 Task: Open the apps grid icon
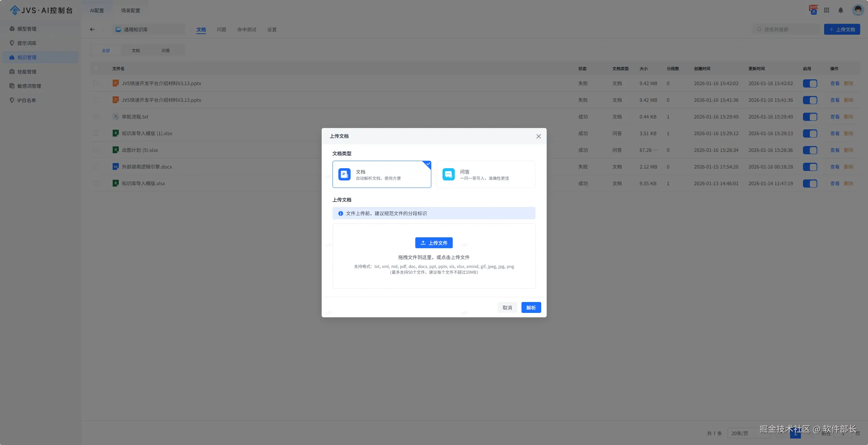(826, 10)
